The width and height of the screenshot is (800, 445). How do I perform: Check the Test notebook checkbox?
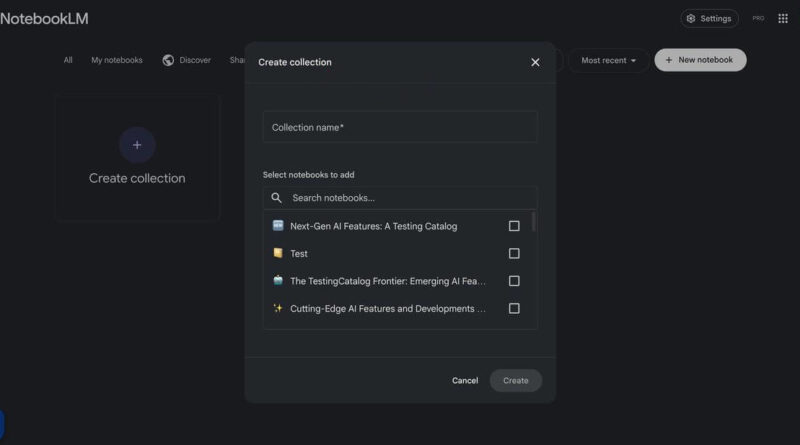click(514, 254)
